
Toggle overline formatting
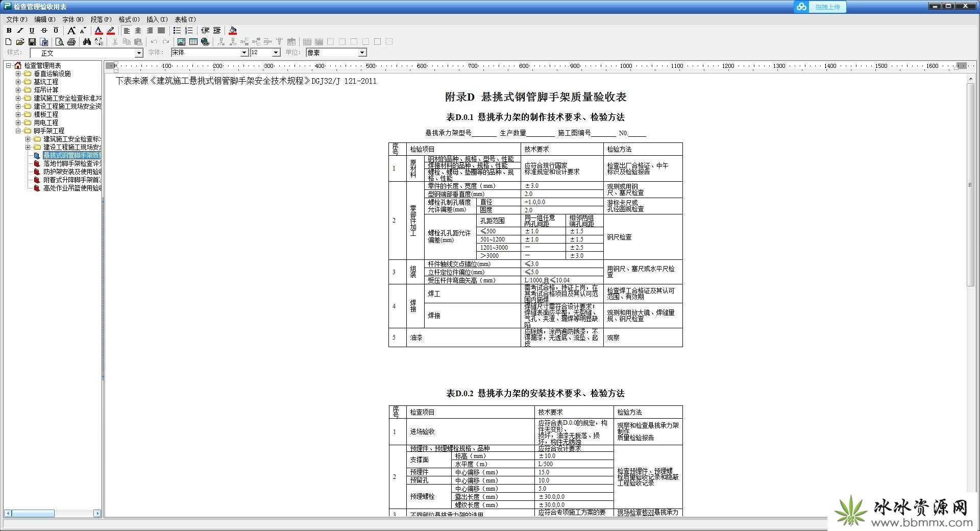(56, 31)
